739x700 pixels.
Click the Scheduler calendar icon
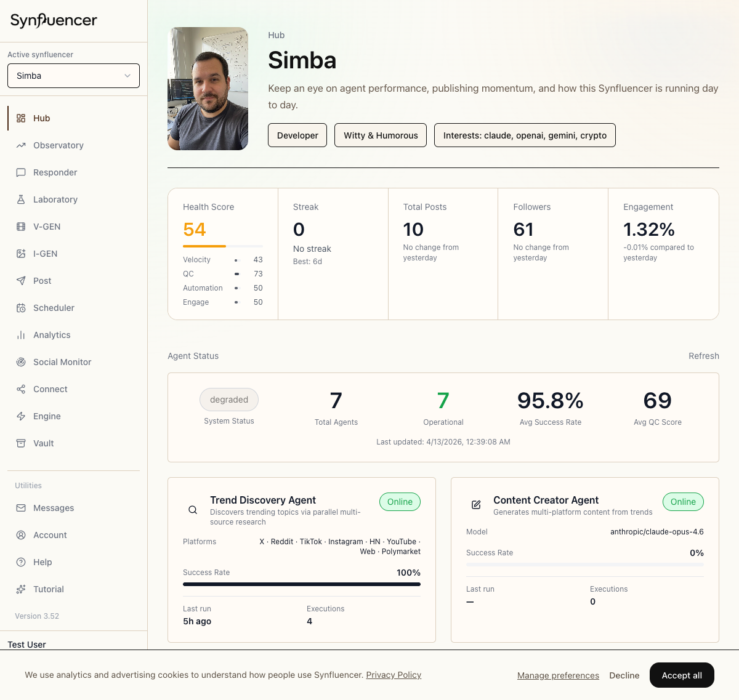point(21,308)
